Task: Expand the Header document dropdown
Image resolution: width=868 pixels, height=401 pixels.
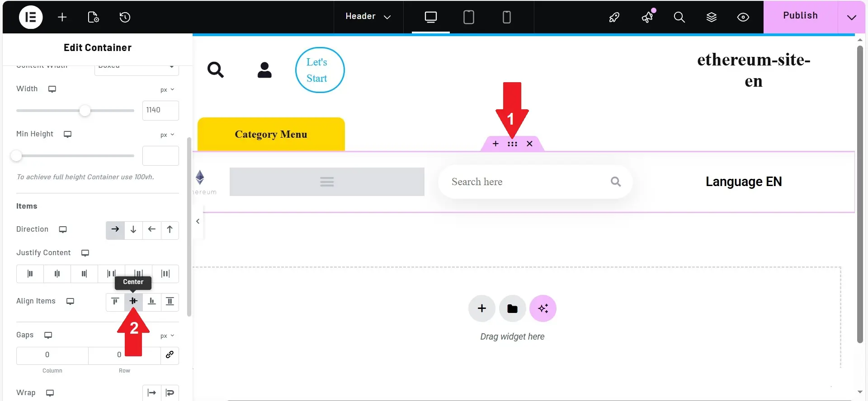Action: click(x=368, y=17)
